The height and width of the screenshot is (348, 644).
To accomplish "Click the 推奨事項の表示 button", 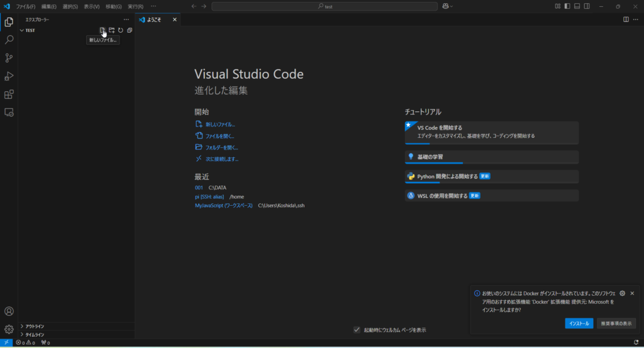I will coord(616,323).
